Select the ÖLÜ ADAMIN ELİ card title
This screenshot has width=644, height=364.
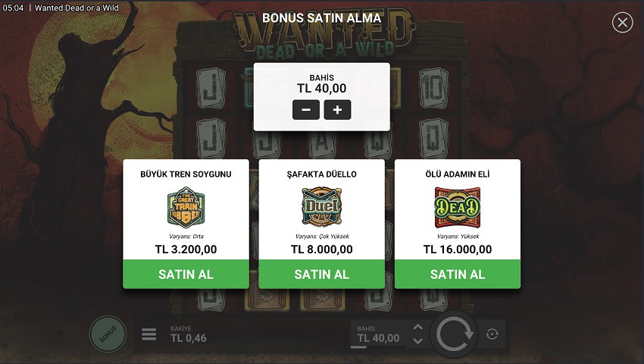click(457, 174)
